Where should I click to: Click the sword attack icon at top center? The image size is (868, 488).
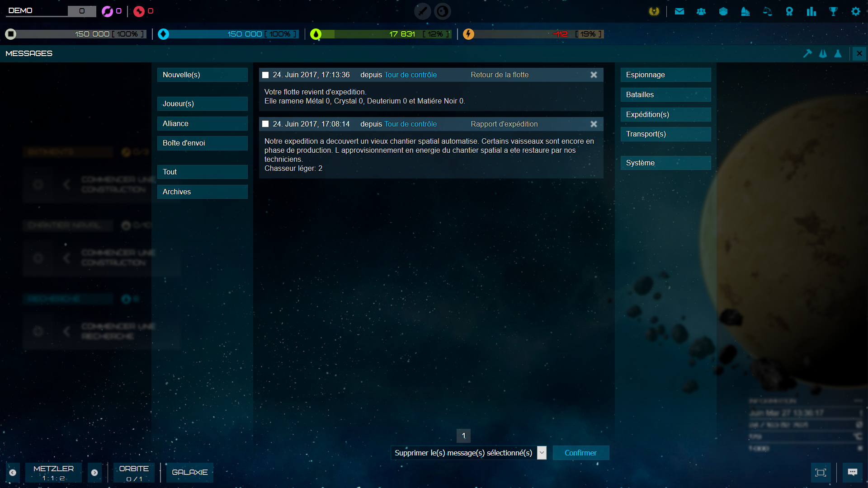[423, 11]
